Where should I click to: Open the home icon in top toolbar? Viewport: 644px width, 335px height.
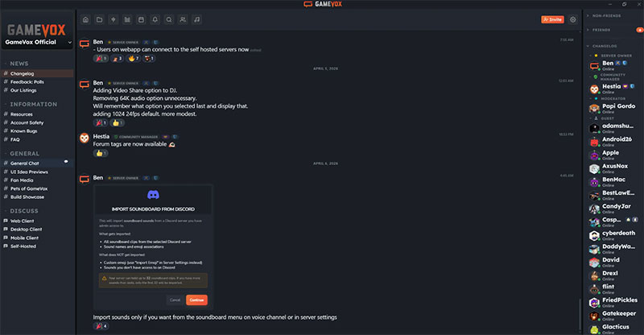point(85,20)
